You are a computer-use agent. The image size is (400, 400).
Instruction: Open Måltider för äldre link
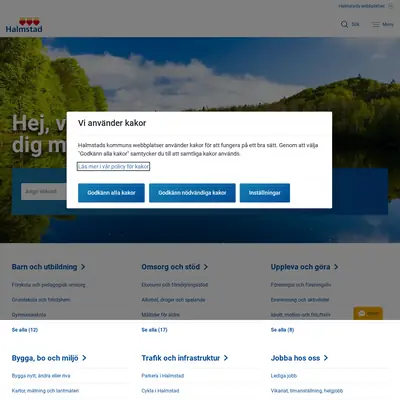pyautogui.click(x=160, y=315)
